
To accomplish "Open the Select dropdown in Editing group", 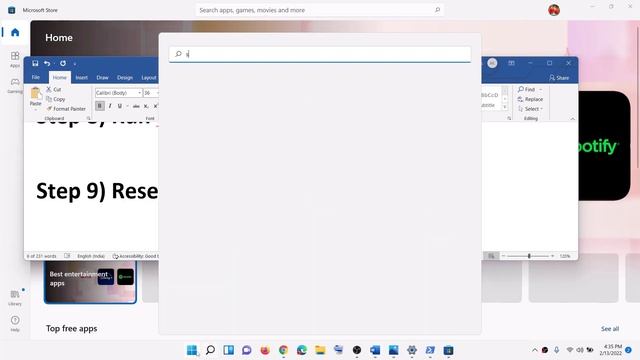I will point(530,109).
